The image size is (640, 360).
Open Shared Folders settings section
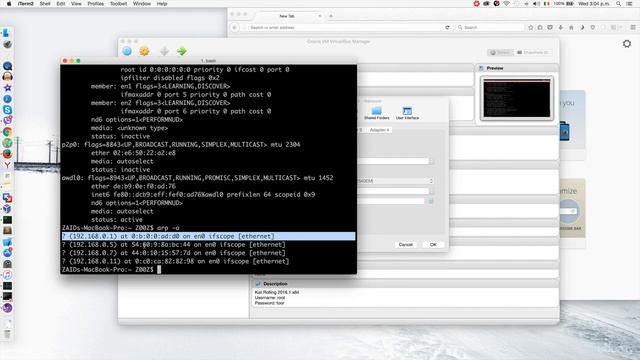[x=376, y=113]
